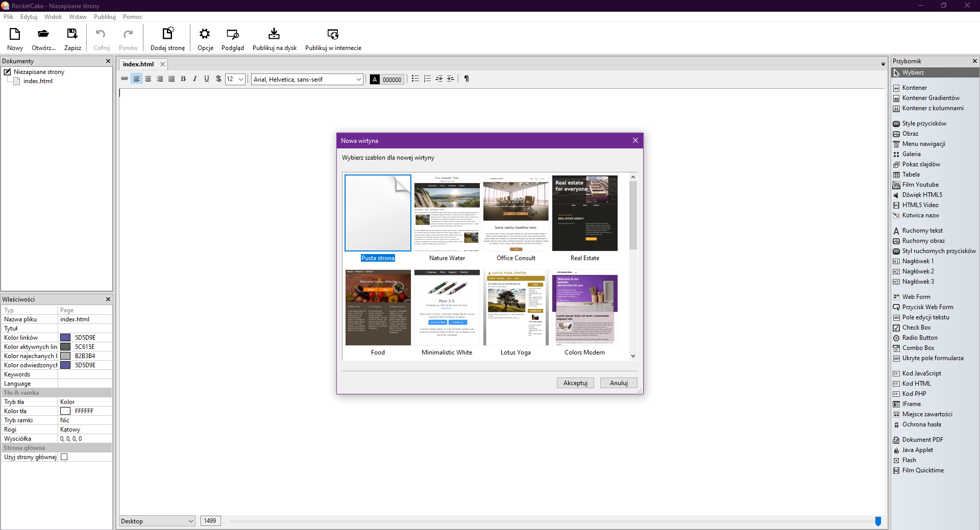The height and width of the screenshot is (530, 980).
Task: Click the Anuluj button
Action: click(619, 383)
